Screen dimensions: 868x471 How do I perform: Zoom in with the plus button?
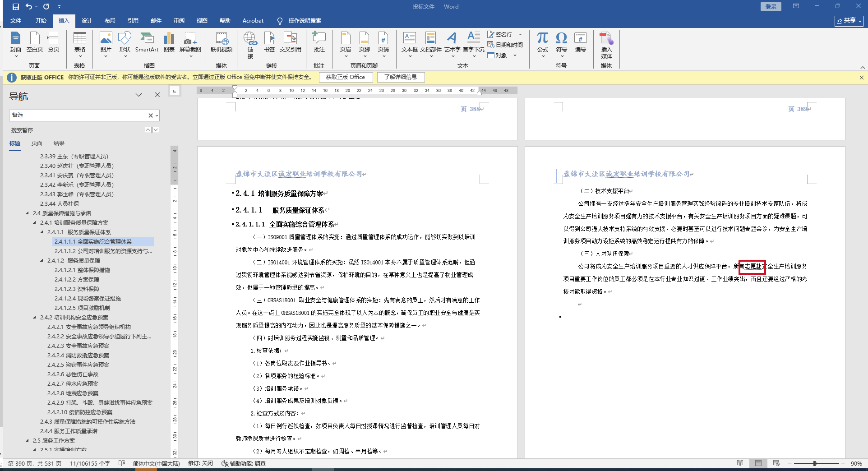click(x=843, y=463)
